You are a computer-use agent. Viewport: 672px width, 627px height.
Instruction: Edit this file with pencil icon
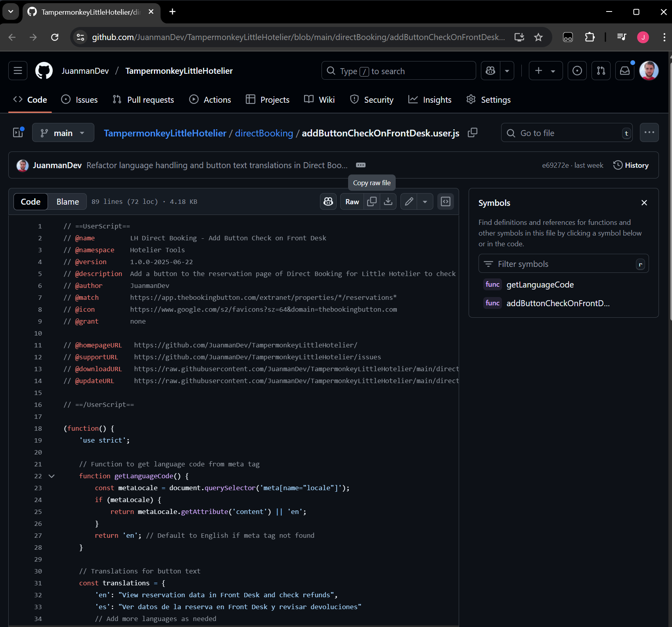click(x=409, y=201)
